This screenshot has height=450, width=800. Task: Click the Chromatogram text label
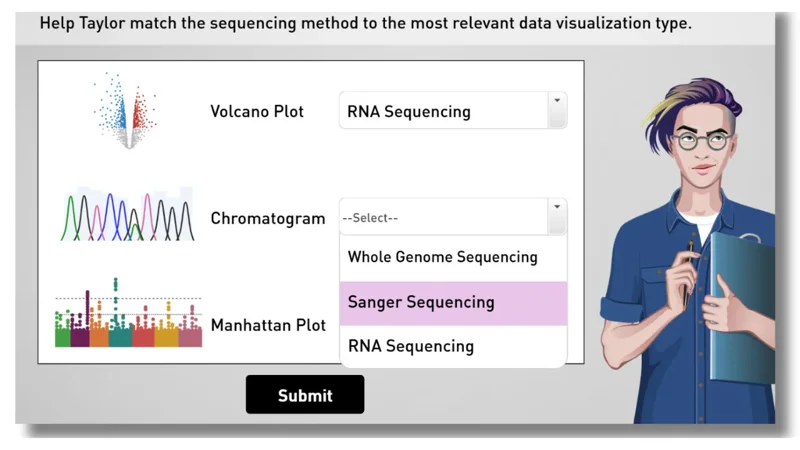268,218
